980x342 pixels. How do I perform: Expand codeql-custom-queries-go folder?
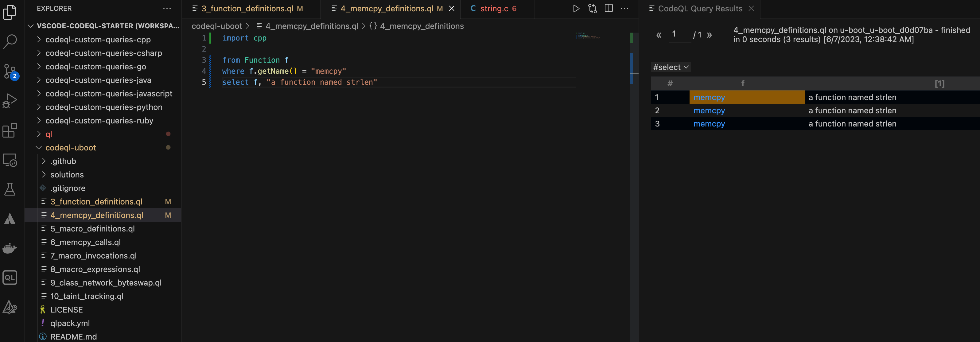point(95,67)
